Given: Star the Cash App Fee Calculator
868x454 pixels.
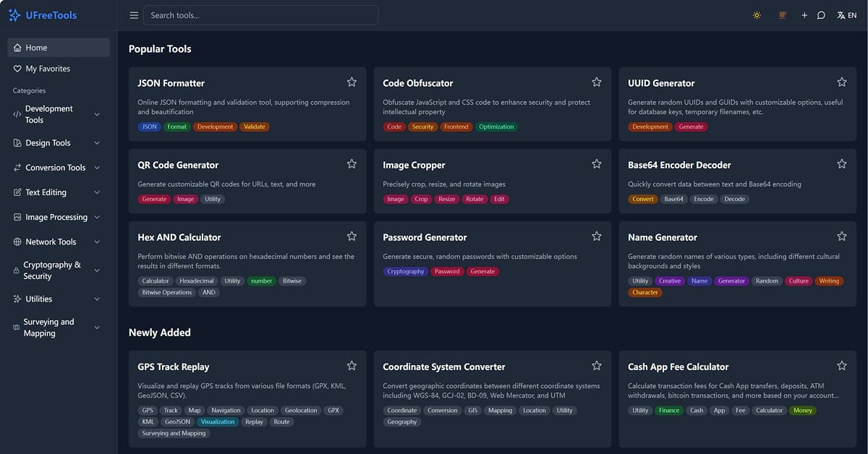Looking at the screenshot, I should point(842,366).
